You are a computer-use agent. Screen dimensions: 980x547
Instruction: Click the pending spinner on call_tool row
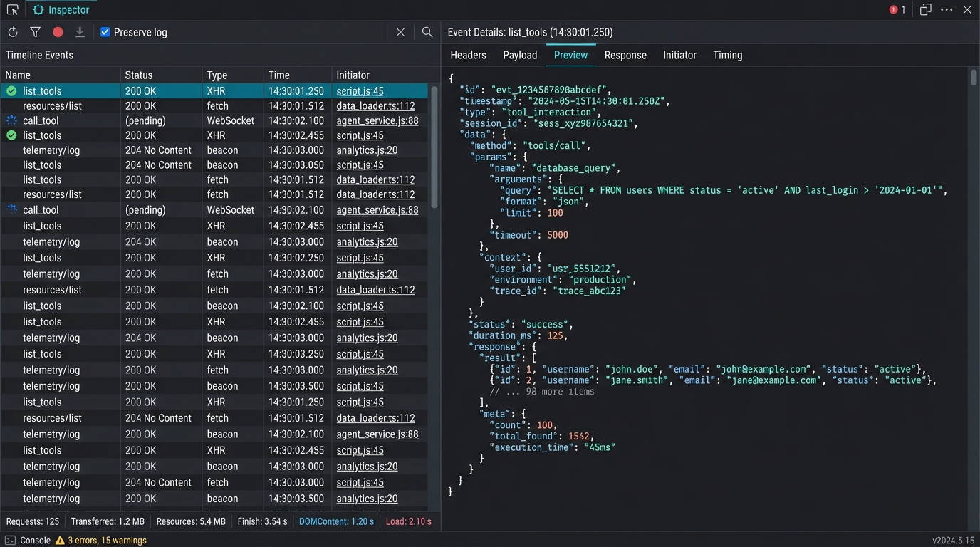tap(11, 120)
